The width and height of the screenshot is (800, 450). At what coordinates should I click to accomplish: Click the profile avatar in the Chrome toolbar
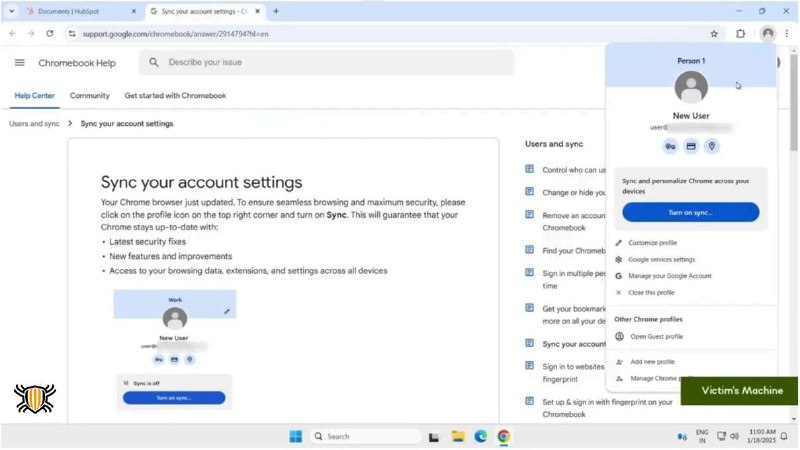[767, 34]
